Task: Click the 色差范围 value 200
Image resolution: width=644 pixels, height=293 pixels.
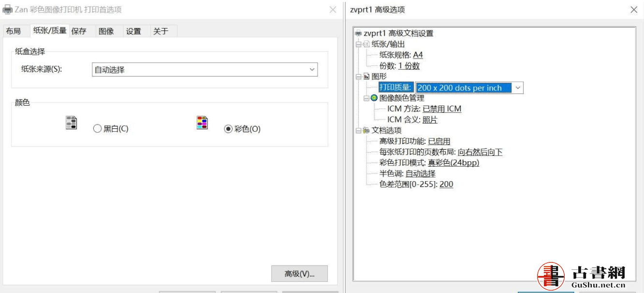Action: 446,184
